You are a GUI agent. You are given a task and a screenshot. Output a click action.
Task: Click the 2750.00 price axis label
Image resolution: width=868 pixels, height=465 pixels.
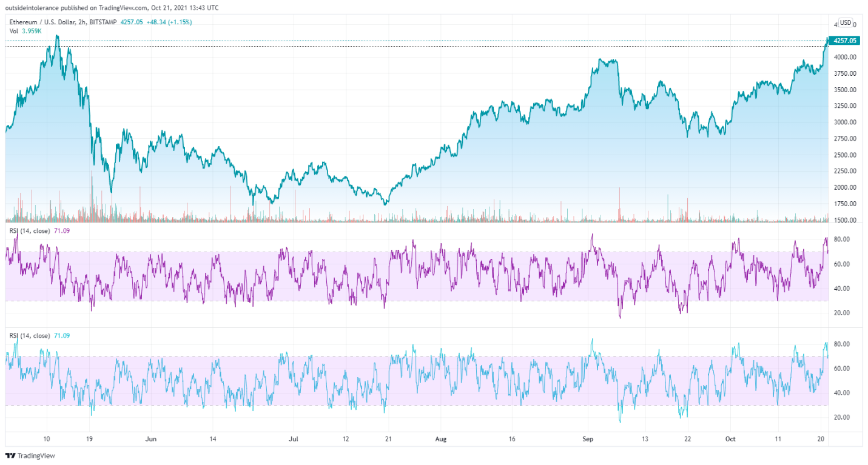click(845, 138)
